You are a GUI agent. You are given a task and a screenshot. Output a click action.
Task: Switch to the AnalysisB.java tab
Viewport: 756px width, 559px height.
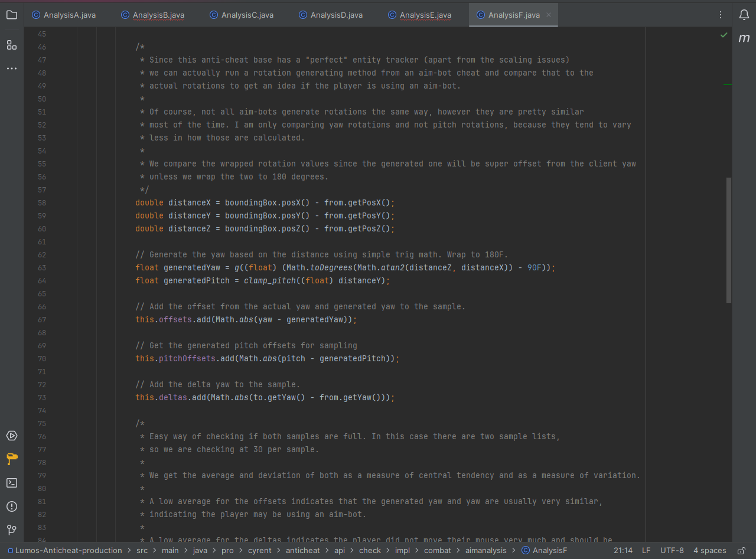[153, 15]
